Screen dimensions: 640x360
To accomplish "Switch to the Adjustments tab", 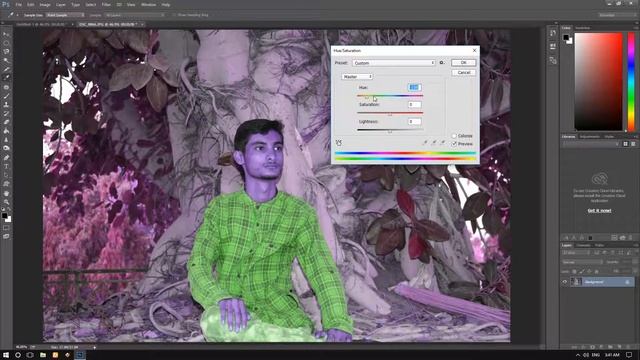I will (590, 136).
